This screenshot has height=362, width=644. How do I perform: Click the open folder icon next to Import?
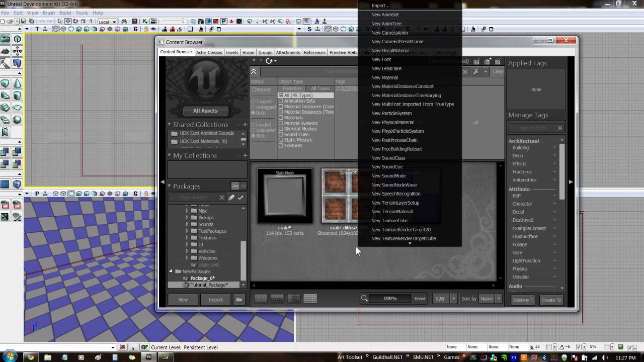point(239,300)
